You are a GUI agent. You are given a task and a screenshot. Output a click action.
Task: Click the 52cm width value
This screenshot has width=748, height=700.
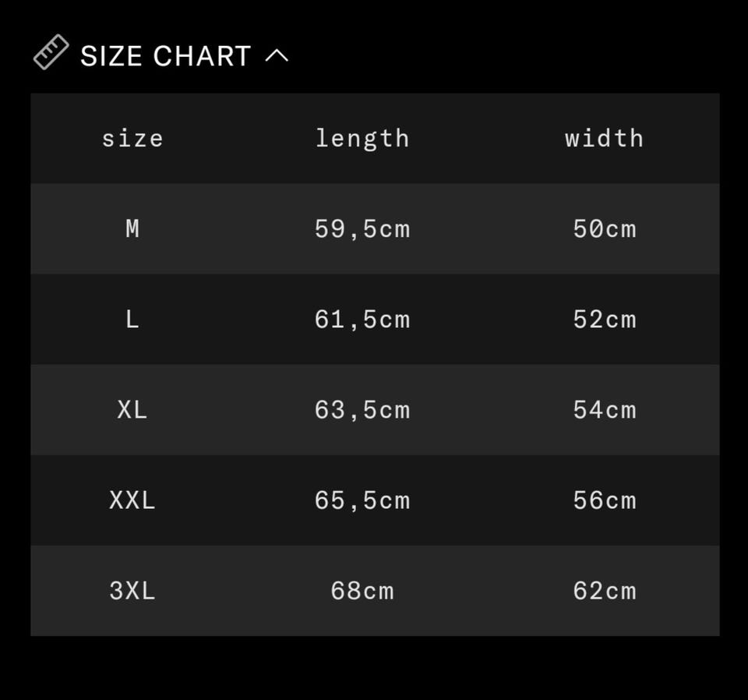pyautogui.click(x=605, y=320)
